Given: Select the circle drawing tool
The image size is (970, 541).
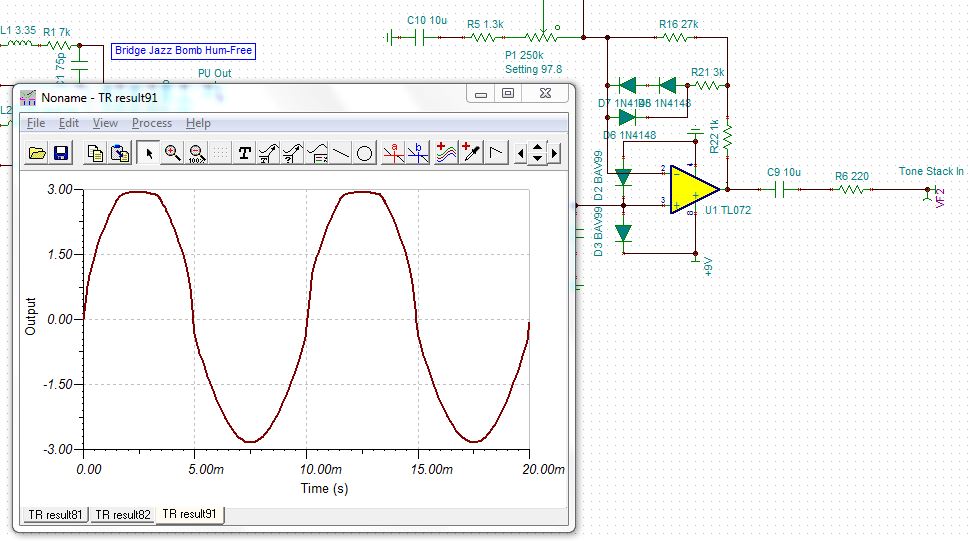Looking at the screenshot, I should 365,153.
